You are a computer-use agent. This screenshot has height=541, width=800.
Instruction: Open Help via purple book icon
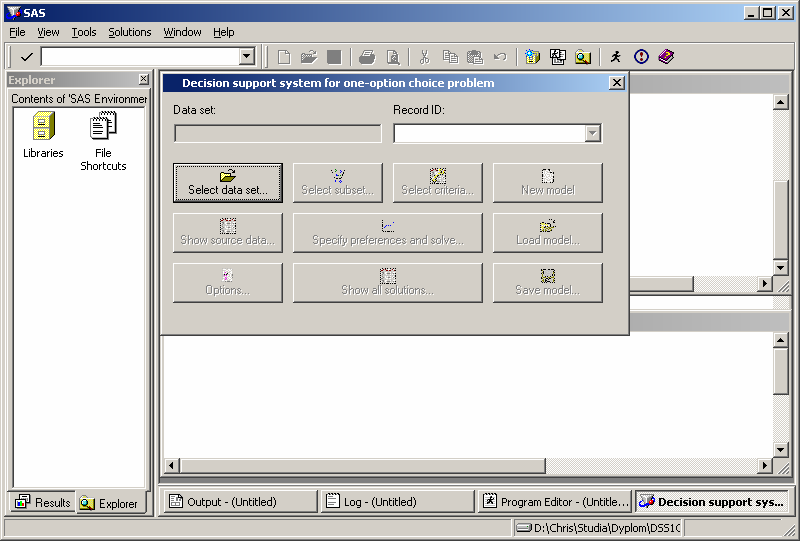pos(666,57)
